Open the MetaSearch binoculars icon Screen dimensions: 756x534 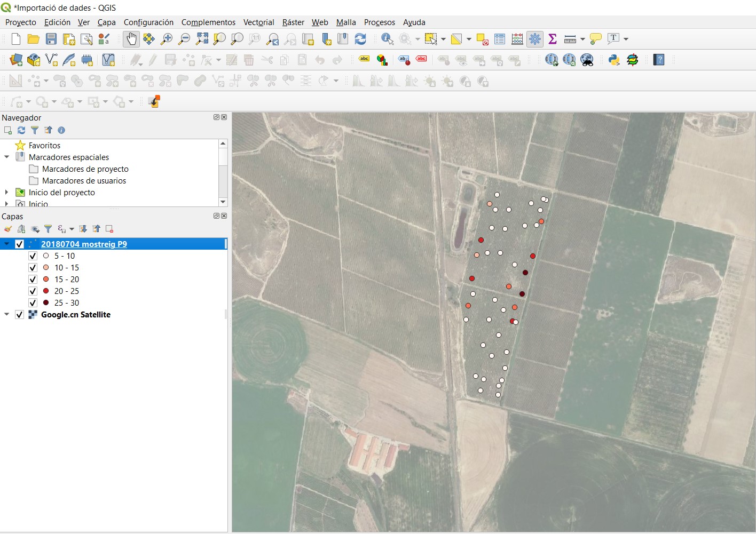pos(587,60)
